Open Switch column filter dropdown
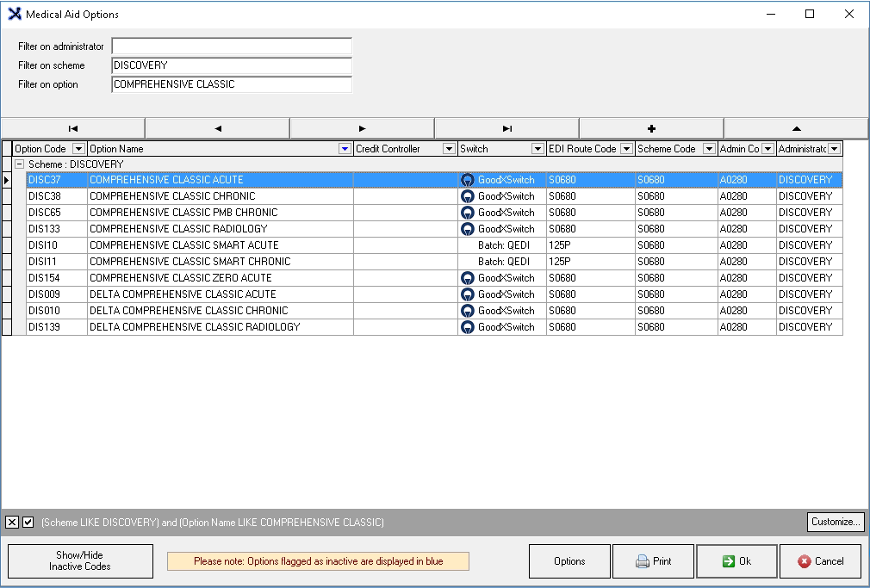Screen dimensions: 870x588 [538, 149]
